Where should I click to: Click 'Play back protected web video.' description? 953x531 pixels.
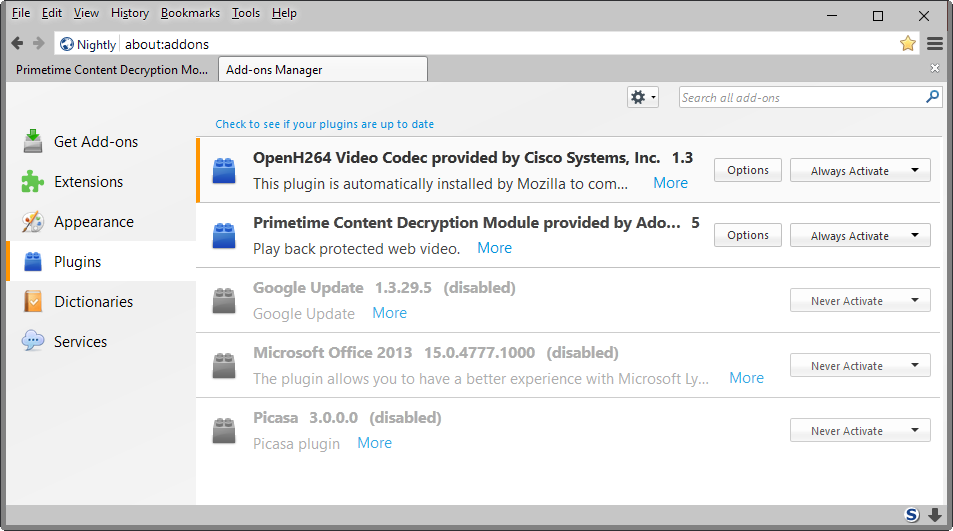click(x=356, y=248)
